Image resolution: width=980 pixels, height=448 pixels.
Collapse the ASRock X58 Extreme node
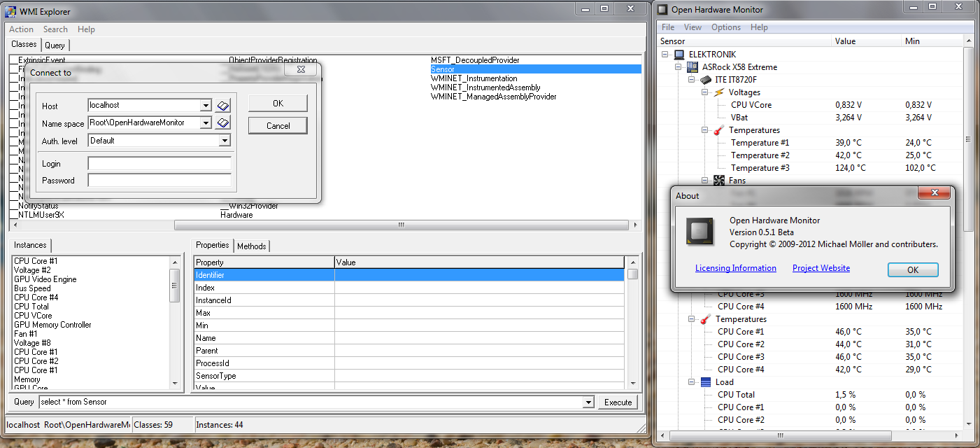pos(679,67)
